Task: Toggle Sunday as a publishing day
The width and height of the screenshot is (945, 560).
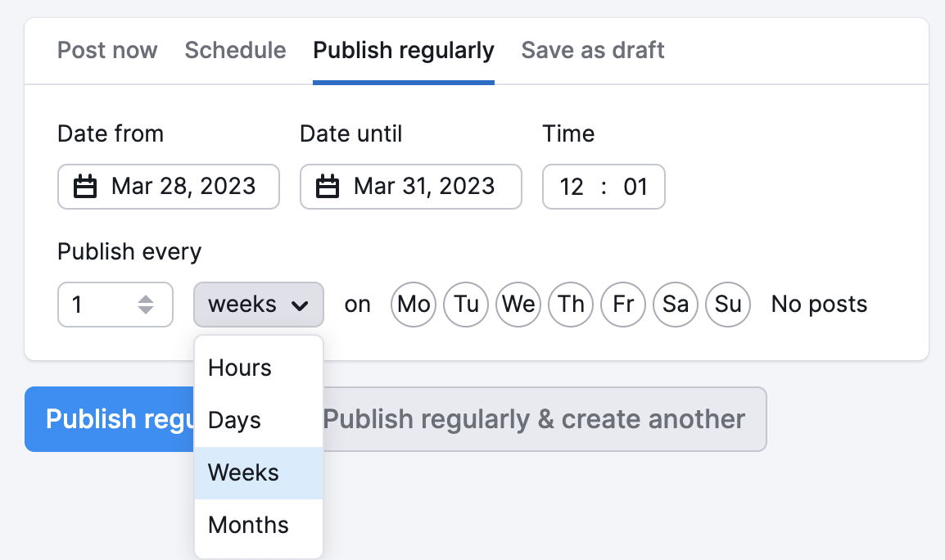Action: [728, 304]
